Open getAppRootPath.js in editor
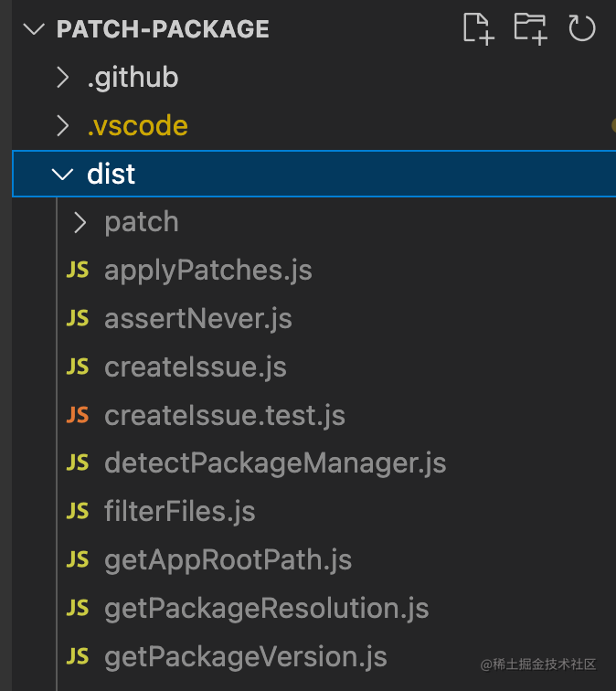Image resolution: width=616 pixels, height=691 pixels. coord(228,559)
